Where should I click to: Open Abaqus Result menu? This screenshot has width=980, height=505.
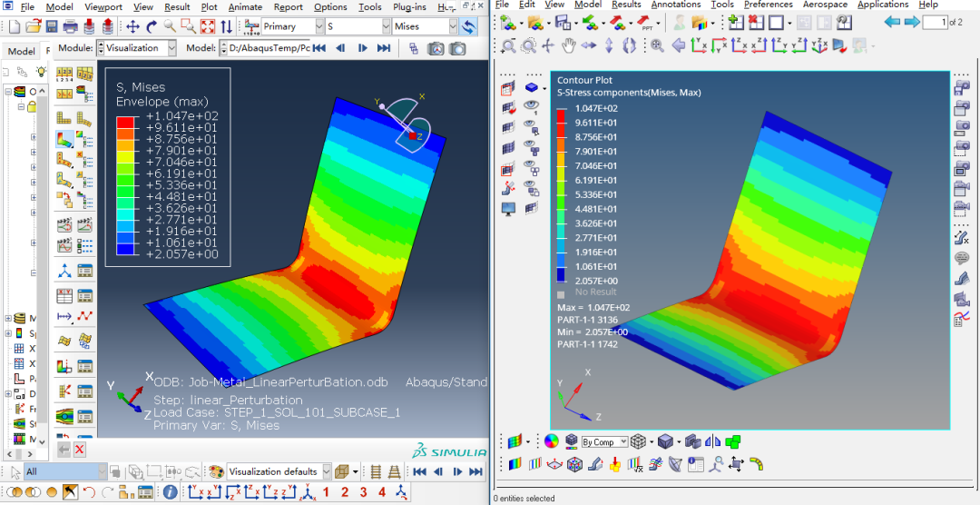[x=177, y=7]
